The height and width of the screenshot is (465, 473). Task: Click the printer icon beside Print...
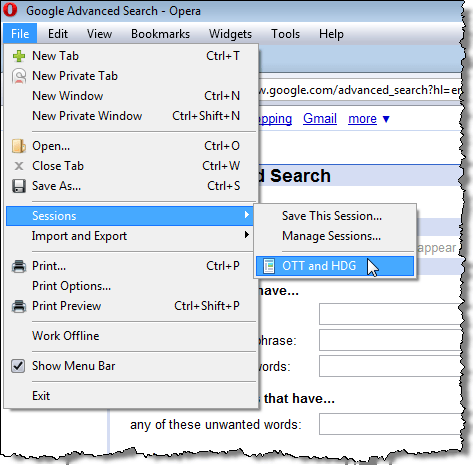pyautogui.click(x=19, y=266)
